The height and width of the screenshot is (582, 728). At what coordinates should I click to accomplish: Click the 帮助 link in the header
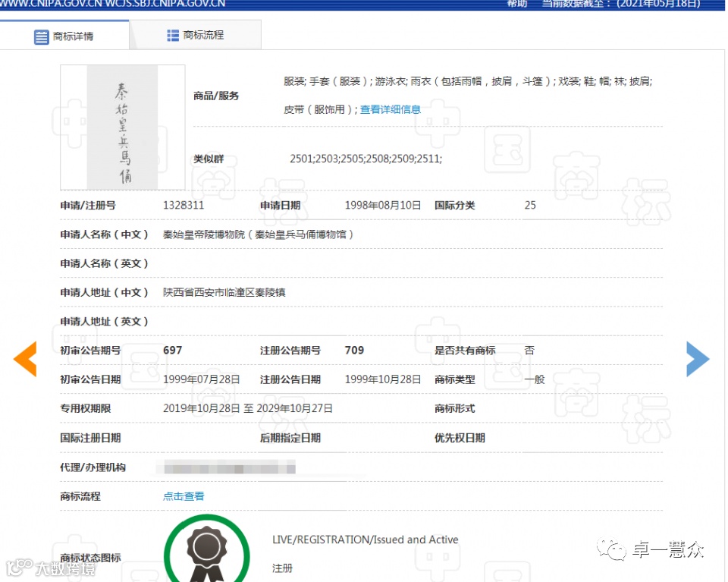(x=516, y=4)
